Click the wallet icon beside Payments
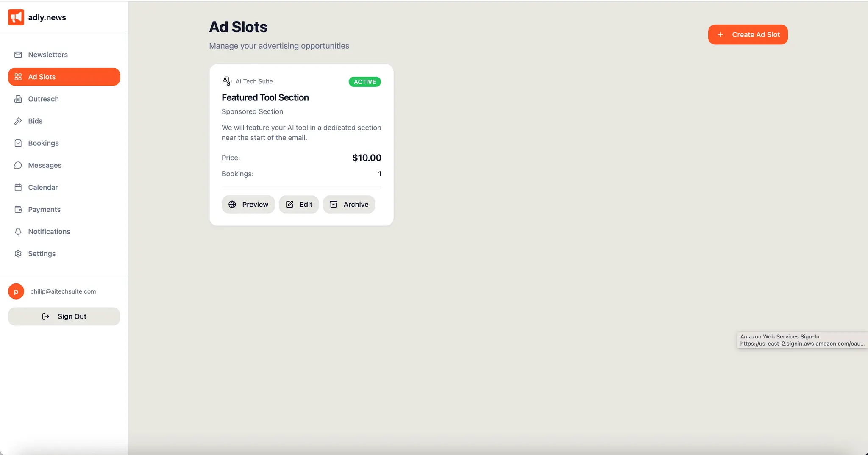The width and height of the screenshot is (868, 455). 18,209
